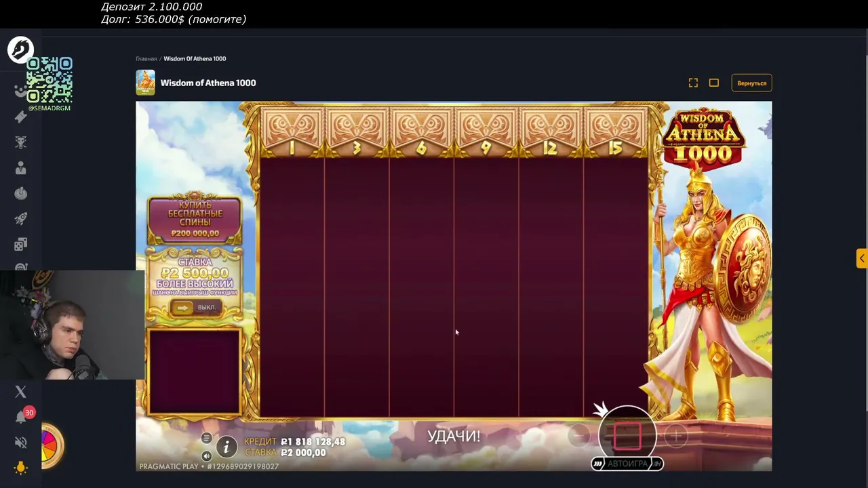Click the Wisdom Of Athena 1000 breadcrumb
The width and height of the screenshot is (868, 488).
(x=195, y=59)
